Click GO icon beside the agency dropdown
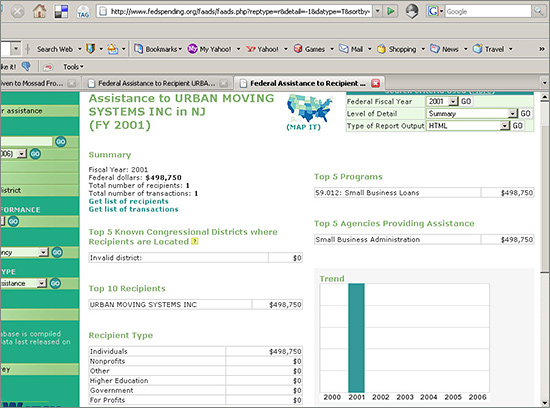 [57, 252]
